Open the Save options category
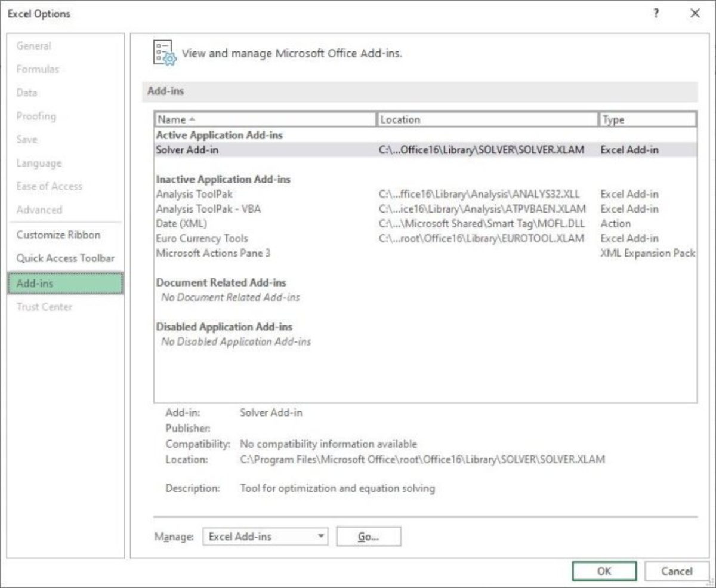The width and height of the screenshot is (716, 588). (27, 139)
